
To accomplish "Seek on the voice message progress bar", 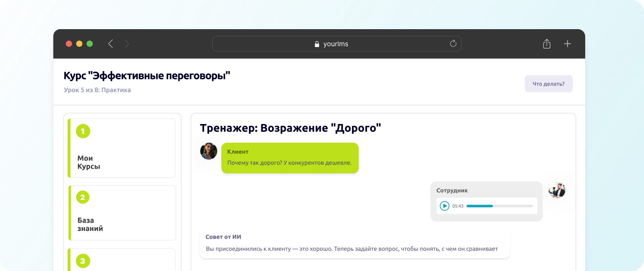I will [500, 206].
